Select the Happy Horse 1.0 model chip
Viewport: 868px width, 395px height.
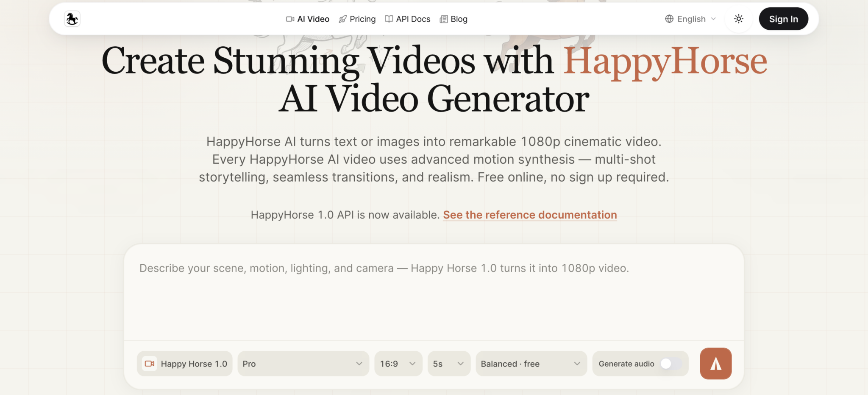[x=185, y=364]
